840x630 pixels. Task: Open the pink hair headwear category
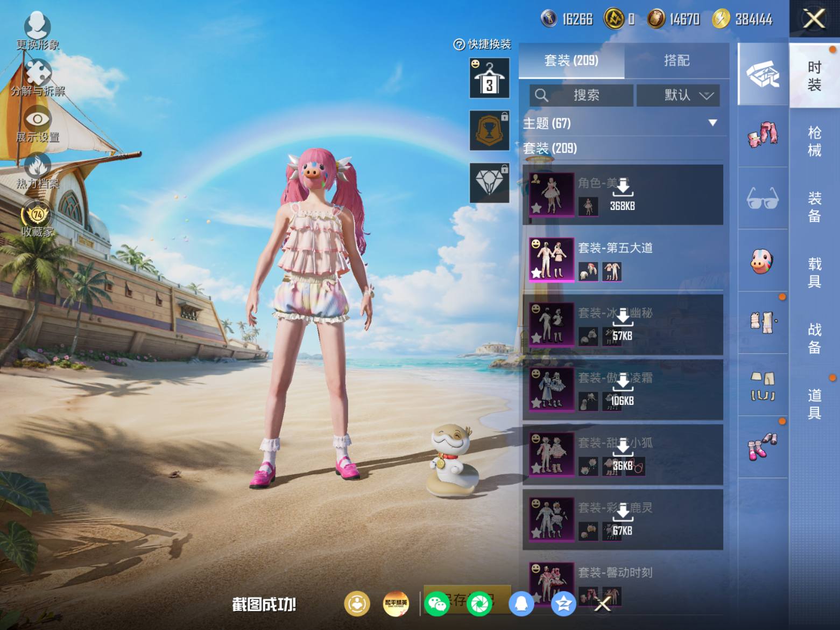click(763, 136)
